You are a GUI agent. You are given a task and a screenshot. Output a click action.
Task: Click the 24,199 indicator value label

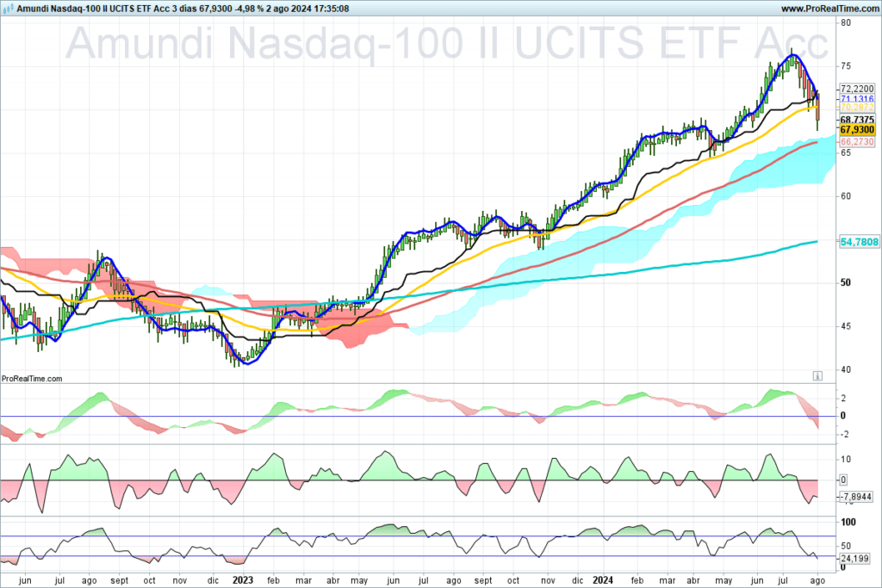854,558
